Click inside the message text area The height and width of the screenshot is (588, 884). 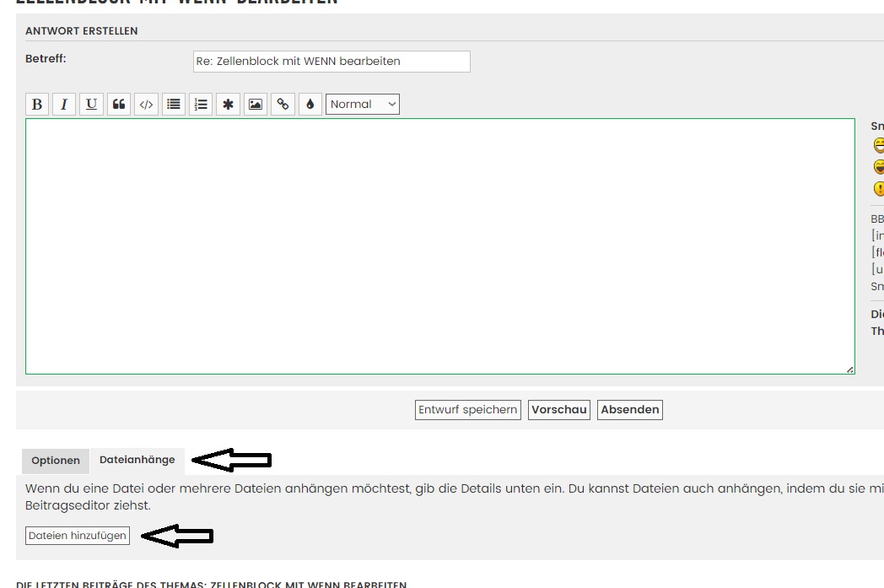point(439,246)
